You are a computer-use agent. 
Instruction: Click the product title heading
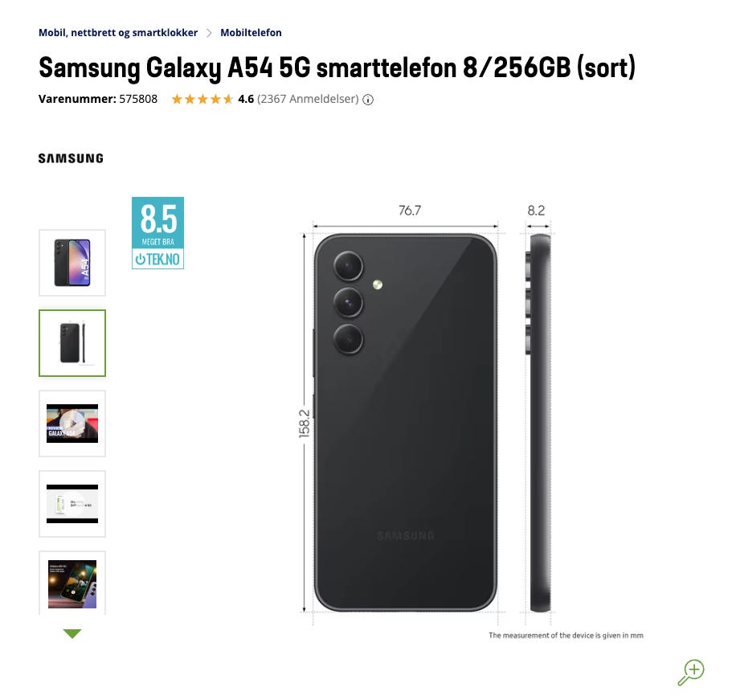click(337, 68)
